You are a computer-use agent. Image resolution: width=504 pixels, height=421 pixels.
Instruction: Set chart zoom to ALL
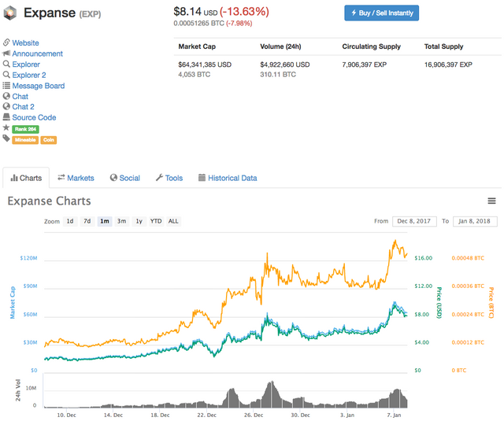coord(173,221)
